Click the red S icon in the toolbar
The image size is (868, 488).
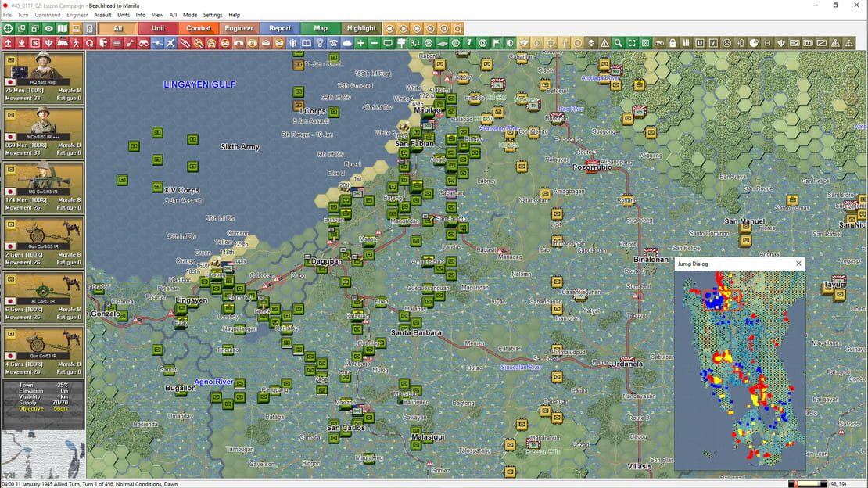click(x=35, y=43)
